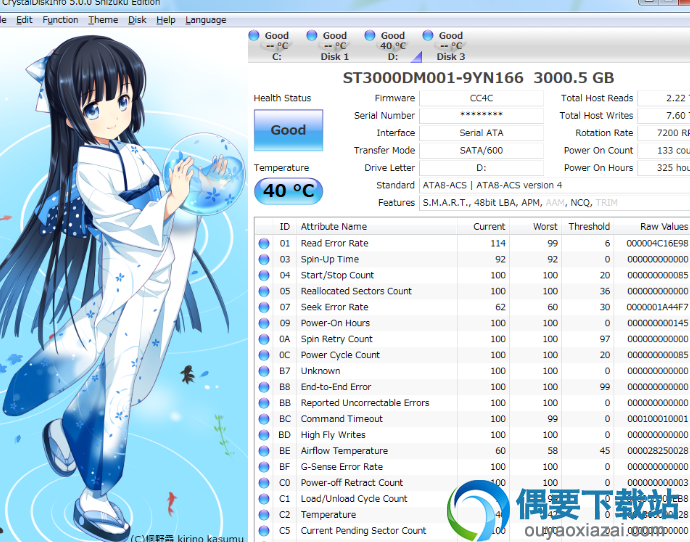
Task: Click the status orb for G-Sense Error Rate
Action: (x=264, y=467)
